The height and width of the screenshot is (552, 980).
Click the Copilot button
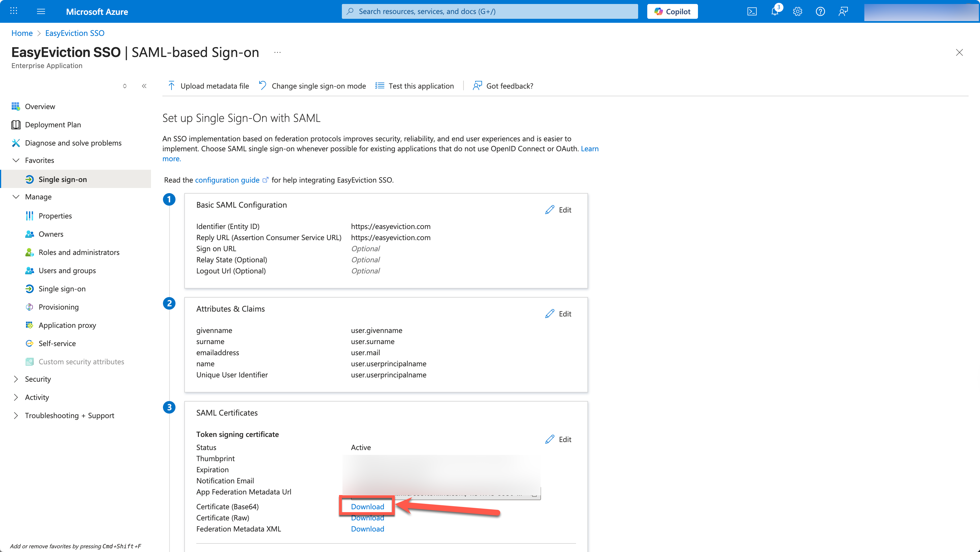(x=672, y=11)
